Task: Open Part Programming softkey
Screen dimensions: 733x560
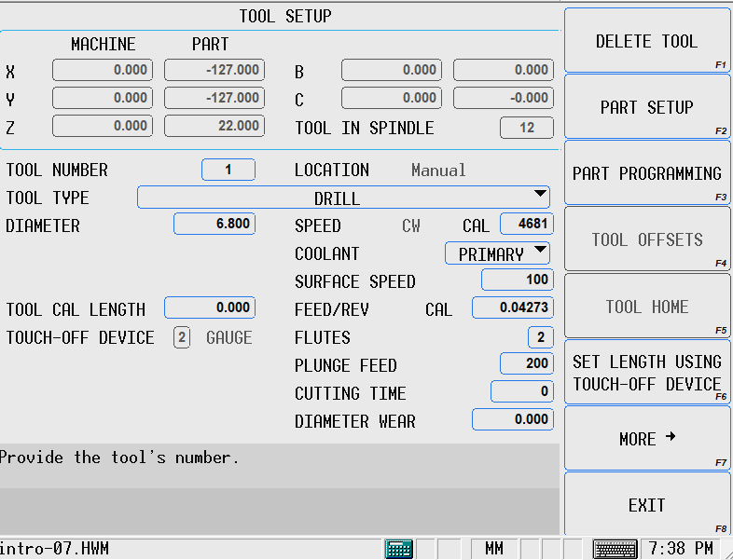Action: [646, 173]
